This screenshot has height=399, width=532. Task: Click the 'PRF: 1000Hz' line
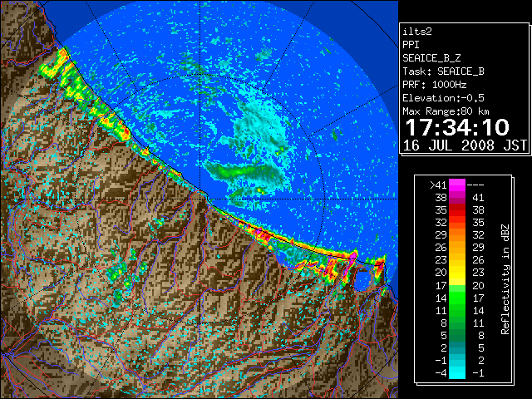435,85
